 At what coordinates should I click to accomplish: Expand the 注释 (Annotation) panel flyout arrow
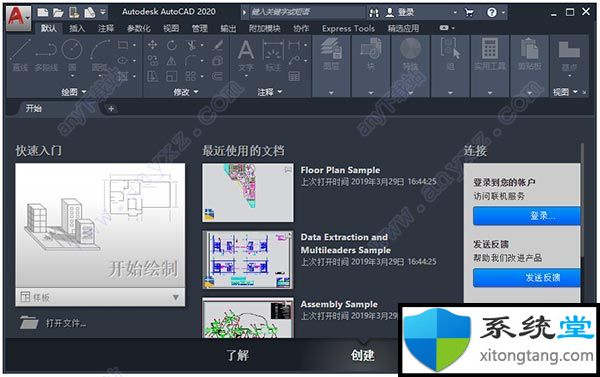point(280,92)
